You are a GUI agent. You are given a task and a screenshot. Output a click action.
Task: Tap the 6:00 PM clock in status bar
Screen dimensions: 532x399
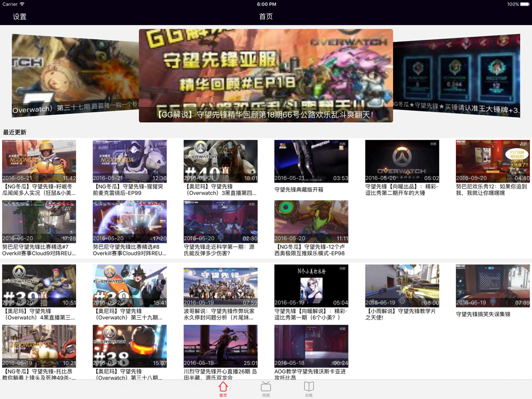(267, 4)
